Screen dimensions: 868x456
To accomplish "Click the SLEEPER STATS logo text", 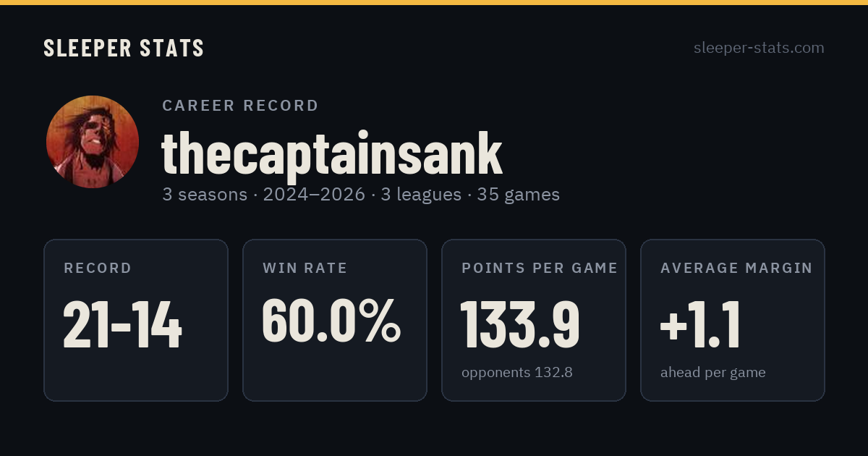I will click(x=124, y=48).
